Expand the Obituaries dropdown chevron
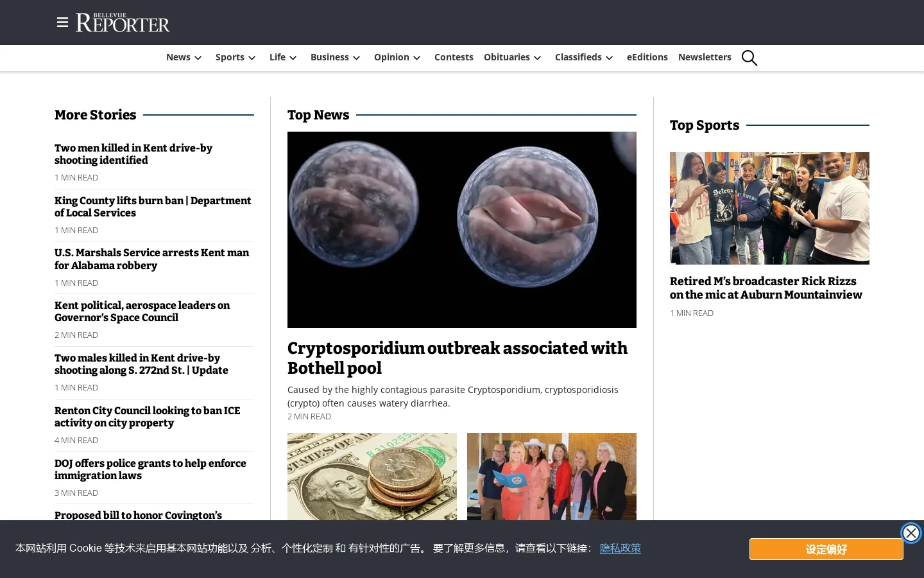This screenshot has width=924, height=578. point(538,58)
